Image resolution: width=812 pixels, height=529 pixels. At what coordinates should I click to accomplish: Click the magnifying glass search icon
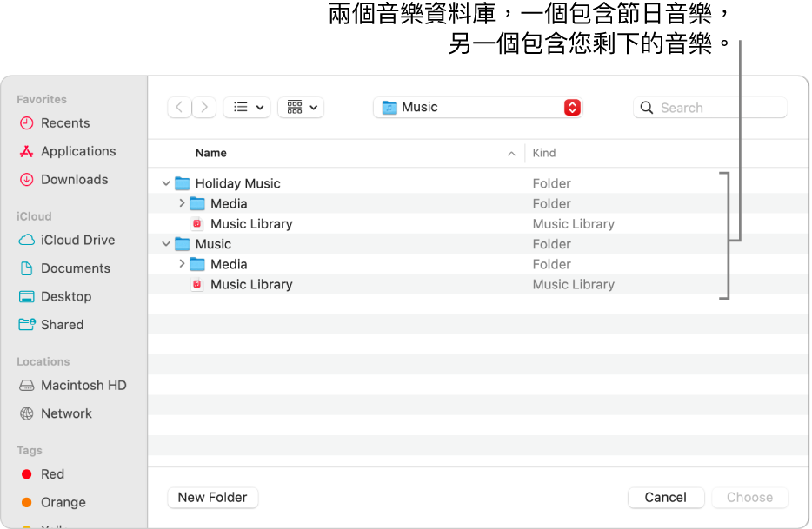click(647, 108)
